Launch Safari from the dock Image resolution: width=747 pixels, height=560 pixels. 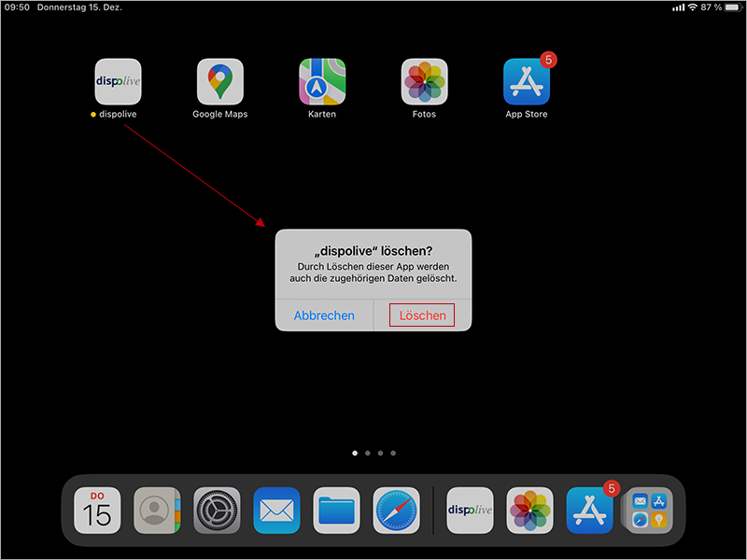coord(396,510)
